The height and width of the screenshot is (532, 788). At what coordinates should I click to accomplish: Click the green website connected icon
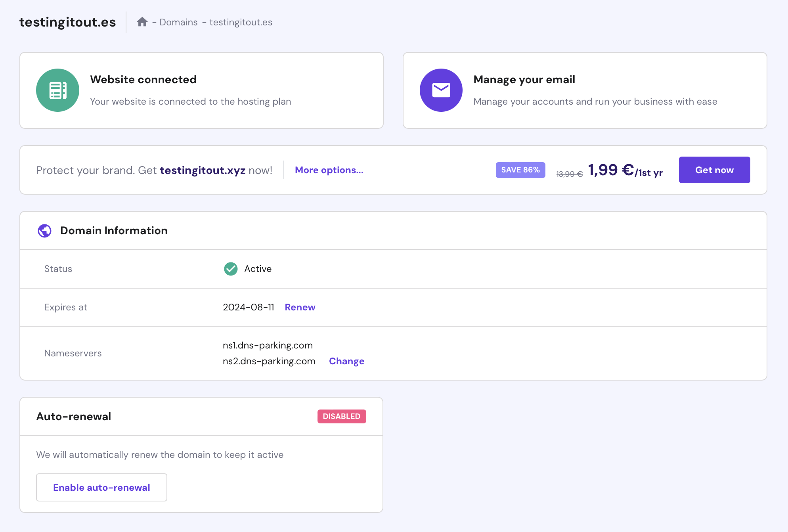point(57,90)
